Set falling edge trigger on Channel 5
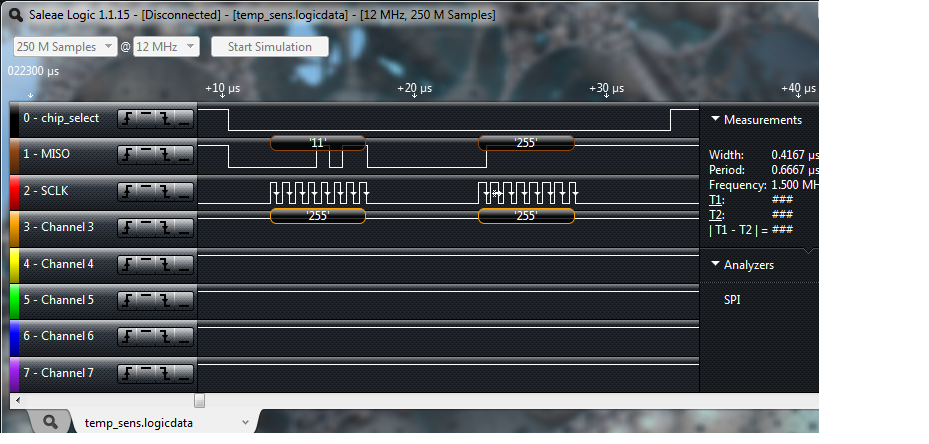Screen dimensions: 929x444 (x=165, y=301)
